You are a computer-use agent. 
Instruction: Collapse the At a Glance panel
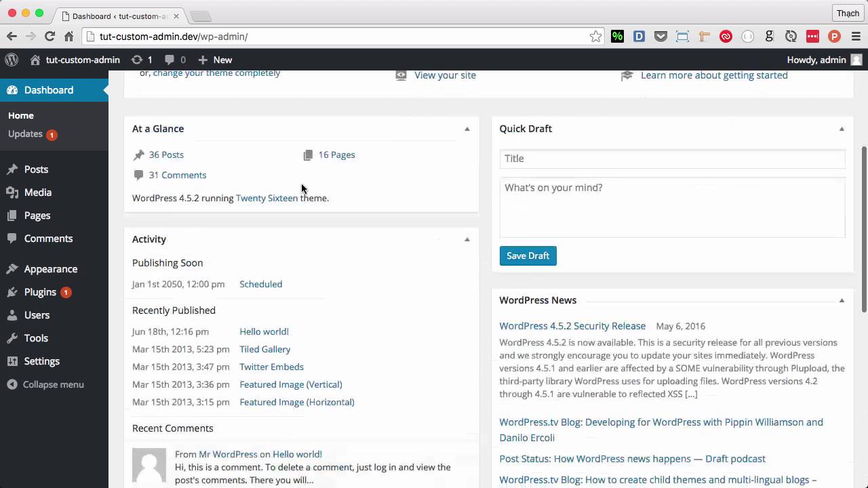tap(467, 129)
